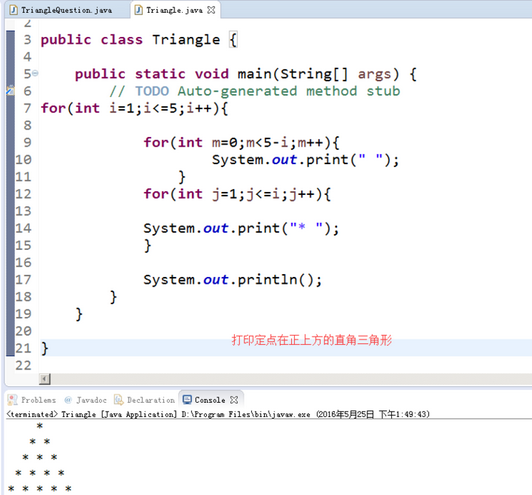The width and height of the screenshot is (532, 495).
Task: Click the TODO Auto-generated method stub comment
Action: 254,91
